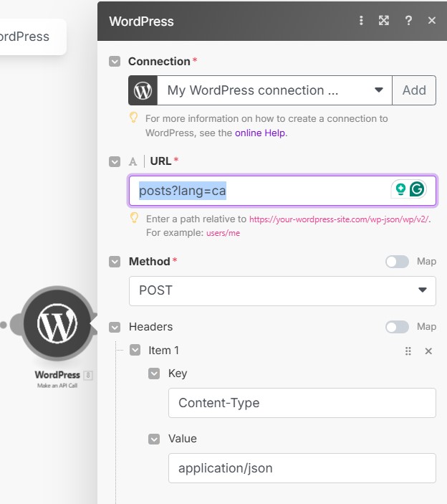Collapse Item 1 in Headers
Image resolution: width=447 pixels, height=504 pixels.
[135, 350]
